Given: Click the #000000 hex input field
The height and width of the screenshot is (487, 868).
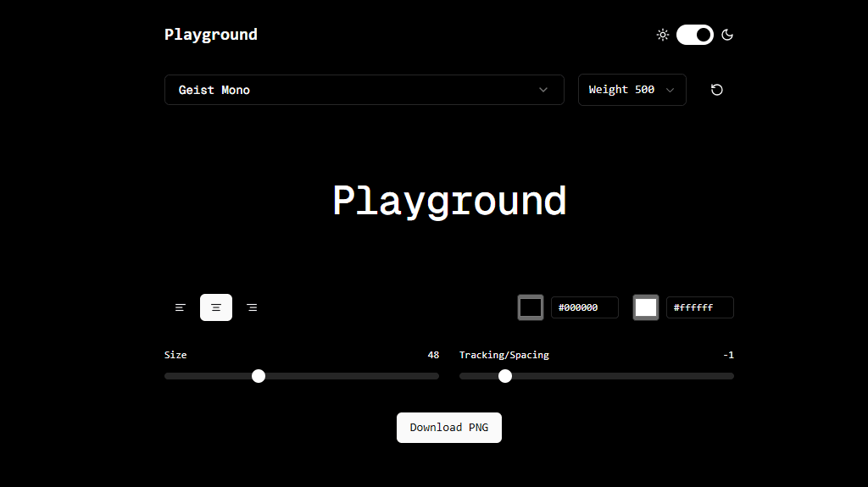Looking at the screenshot, I should [x=584, y=307].
